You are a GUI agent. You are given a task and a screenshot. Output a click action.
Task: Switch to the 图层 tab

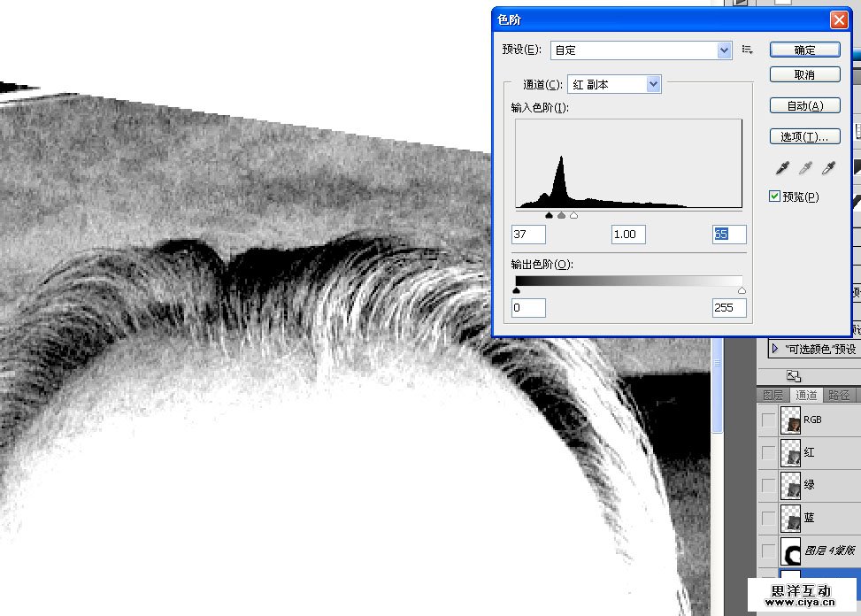(773, 396)
